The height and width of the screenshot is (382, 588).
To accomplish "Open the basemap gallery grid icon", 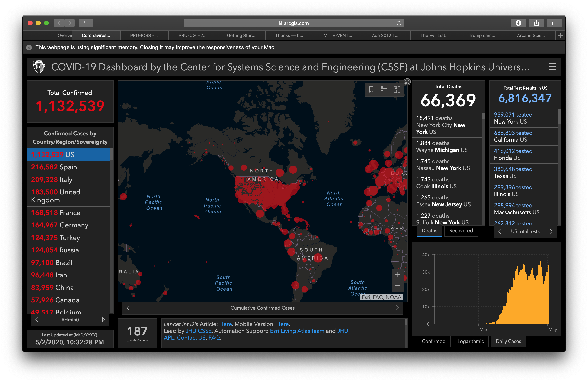I will point(397,89).
